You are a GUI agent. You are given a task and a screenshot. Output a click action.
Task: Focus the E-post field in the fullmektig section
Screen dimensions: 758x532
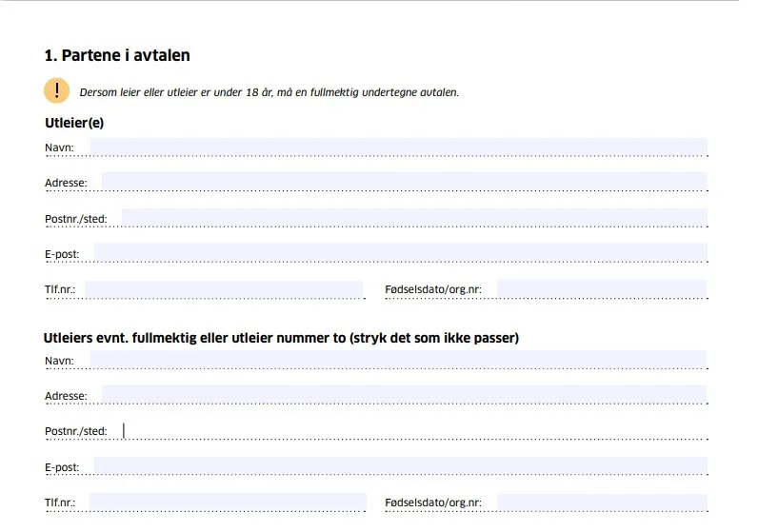point(400,466)
